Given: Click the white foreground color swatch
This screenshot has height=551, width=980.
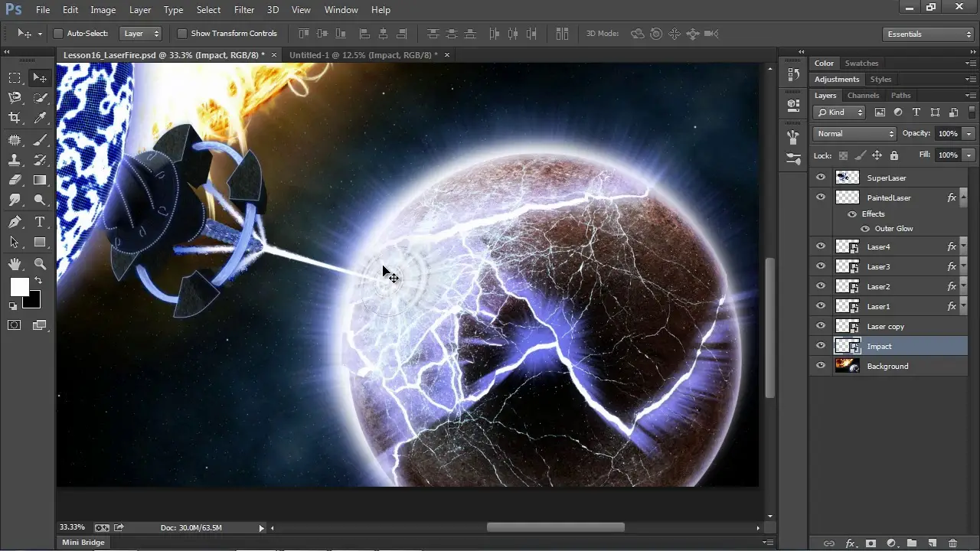Looking at the screenshot, I should click(x=19, y=287).
